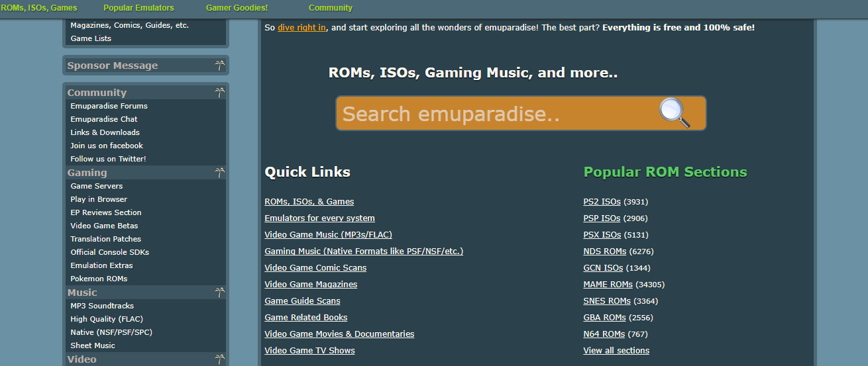Select Follow us on Twitter!
Screen dimensions: 868x366
(x=108, y=159)
